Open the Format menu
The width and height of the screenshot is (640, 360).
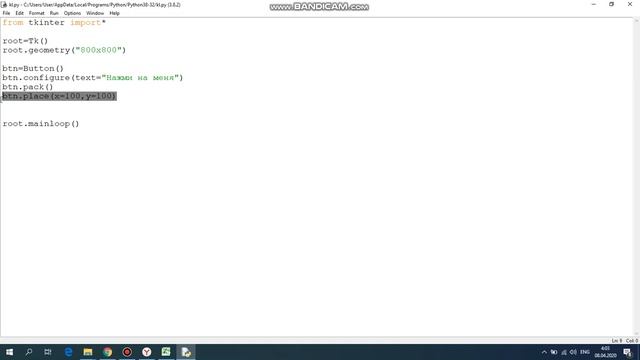coord(36,13)
